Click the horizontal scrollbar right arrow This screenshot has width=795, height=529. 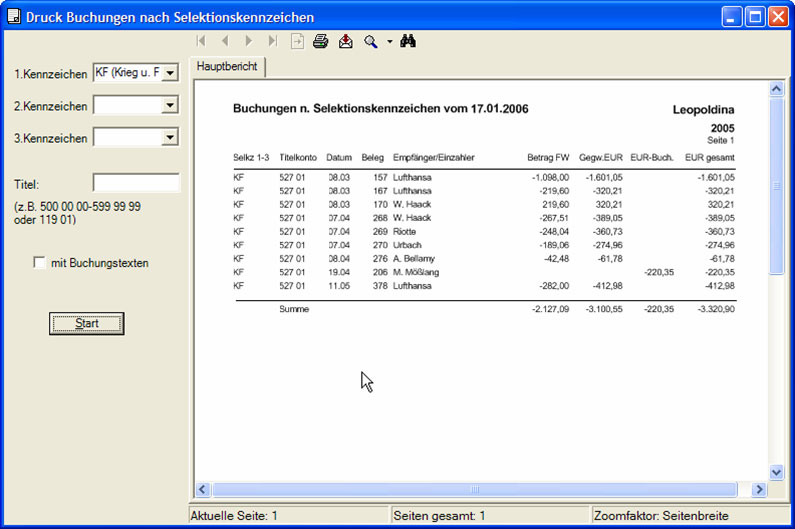(759, 489)
